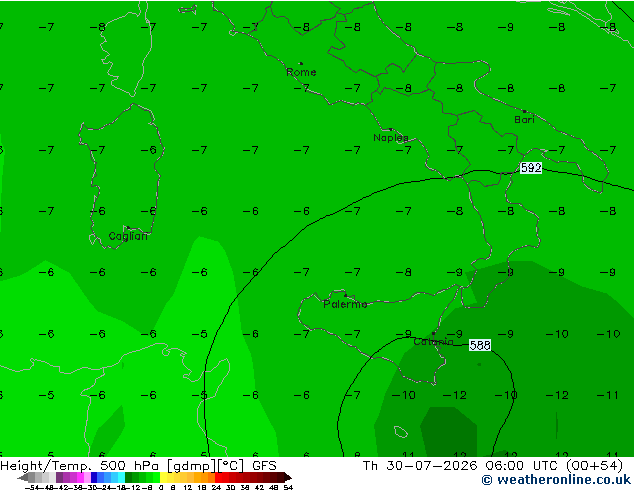The width and height of the screenshot is (634, 490).
Task: Click the gray left arrow end of legend
Action: tap(23, 478)
